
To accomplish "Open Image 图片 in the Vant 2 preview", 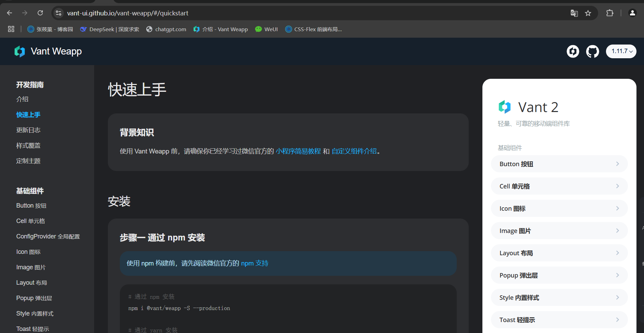I will pos(559,231).
